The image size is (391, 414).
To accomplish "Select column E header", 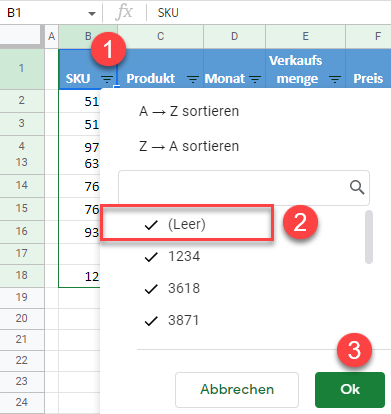I will point(305,36).
